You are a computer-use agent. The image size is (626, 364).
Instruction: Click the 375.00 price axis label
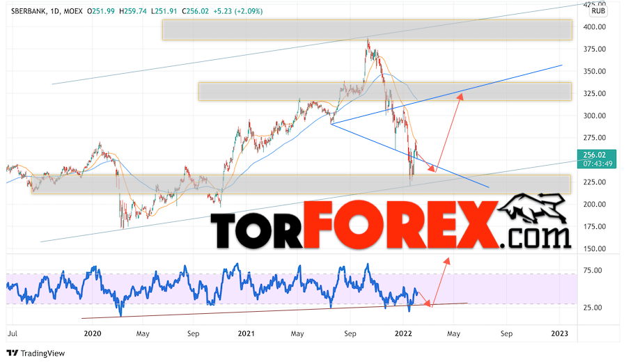[595, 49]
